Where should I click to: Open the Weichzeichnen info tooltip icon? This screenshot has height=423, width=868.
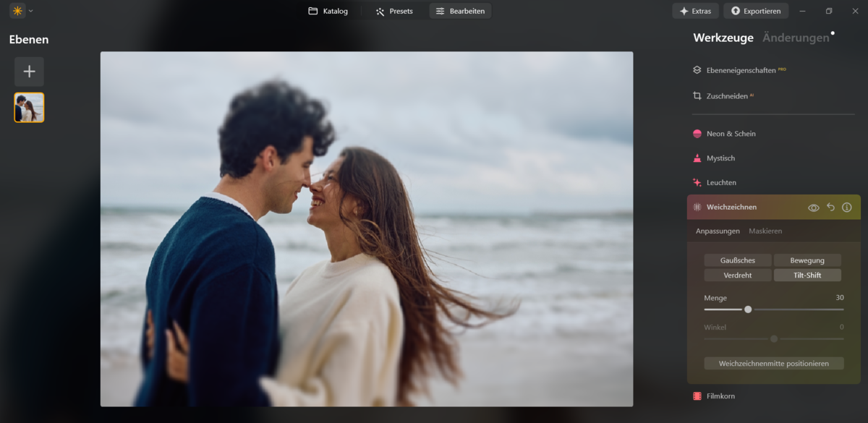pos(846,207)
